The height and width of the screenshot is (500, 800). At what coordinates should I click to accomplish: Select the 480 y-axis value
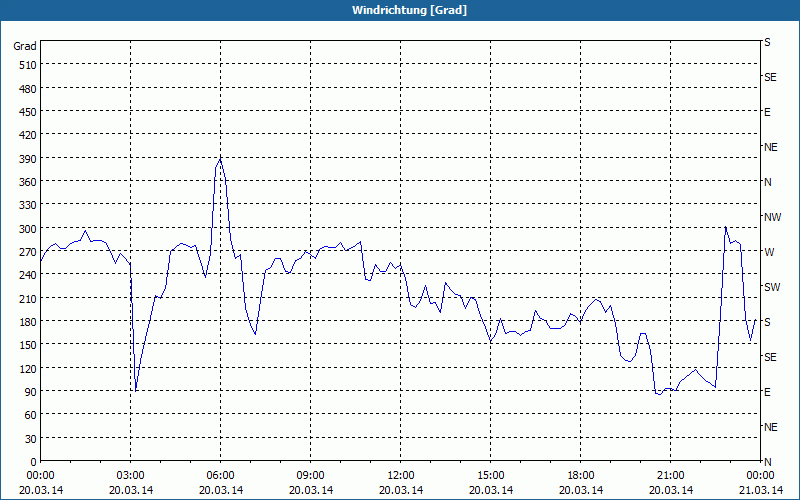tap(28, 89)
